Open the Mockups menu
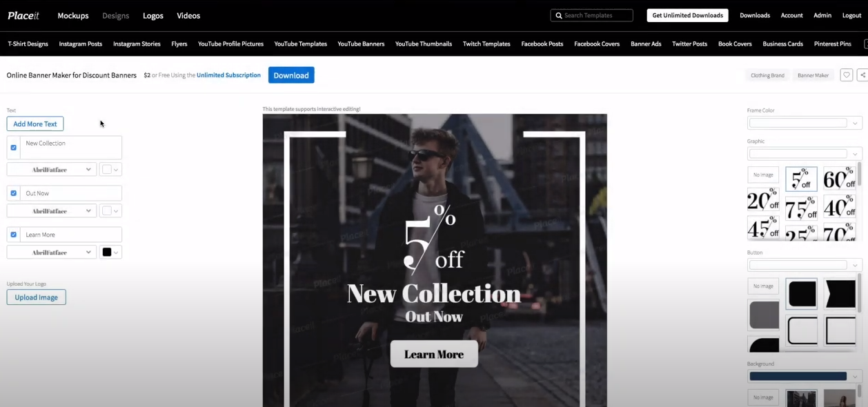Screen dimensions: 868x407 pyautogui.click(x=72, y=15)
